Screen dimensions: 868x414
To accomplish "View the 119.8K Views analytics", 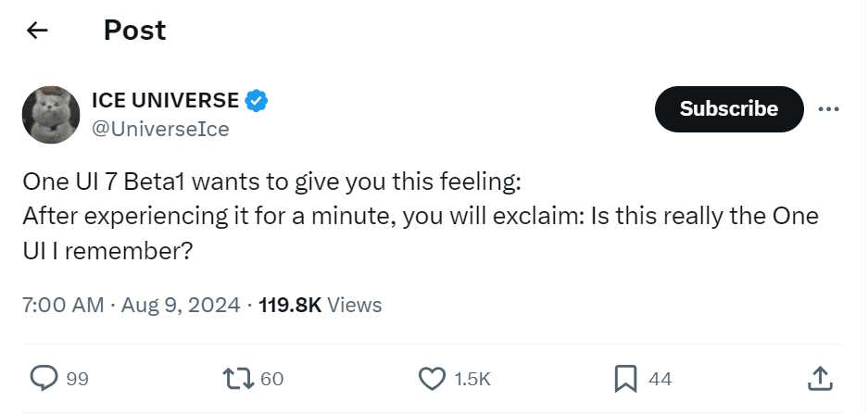I will [320, 305].
